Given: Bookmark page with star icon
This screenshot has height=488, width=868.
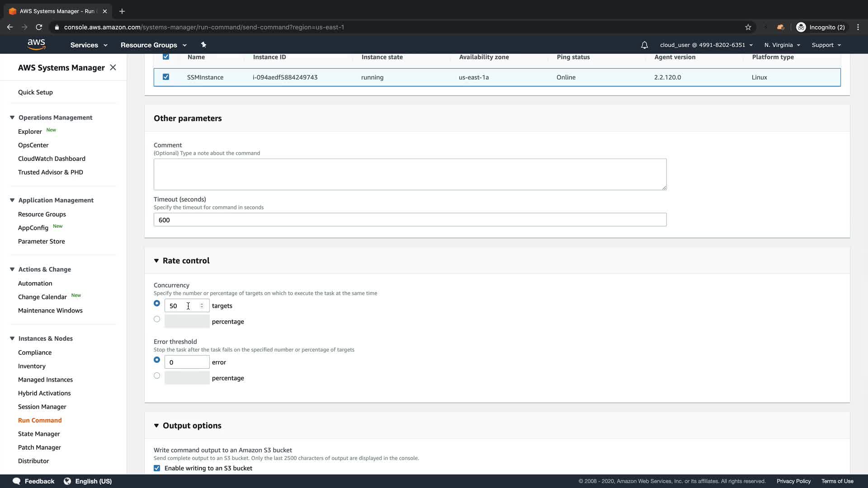Looking at the screenshot, I should [x=748, y=27].
